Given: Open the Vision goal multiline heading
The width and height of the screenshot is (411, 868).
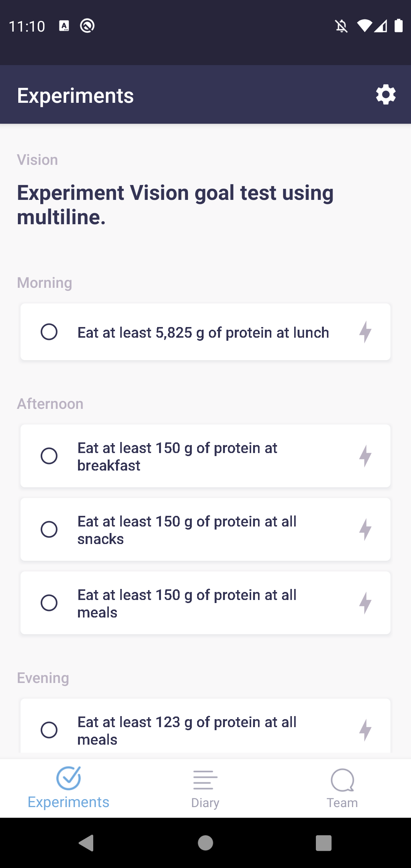Looking at the screenshot, I should click(x=175, y=205).
